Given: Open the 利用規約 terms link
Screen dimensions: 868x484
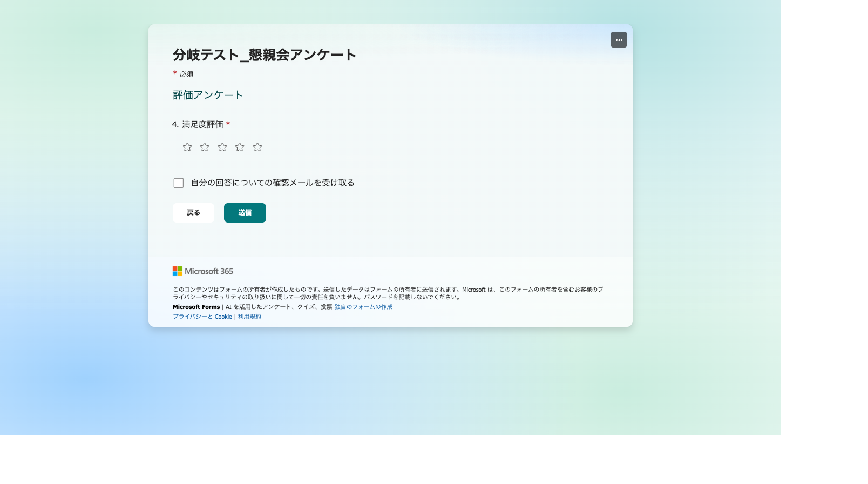Looking at the screenshot, I should (249, 317).
